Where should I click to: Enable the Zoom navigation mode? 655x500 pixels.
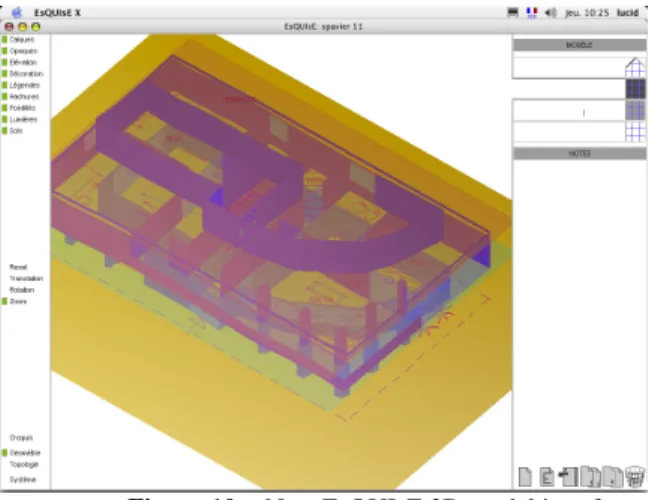click(15, 301)
